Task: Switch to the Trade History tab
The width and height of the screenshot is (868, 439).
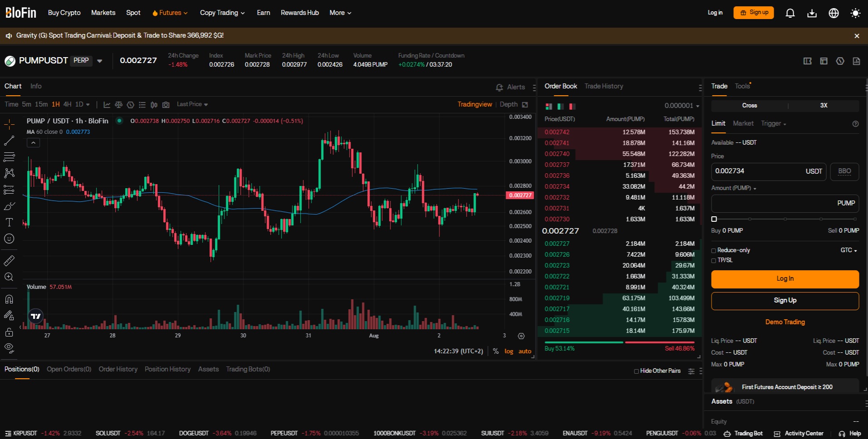Action: click(604, 86)
